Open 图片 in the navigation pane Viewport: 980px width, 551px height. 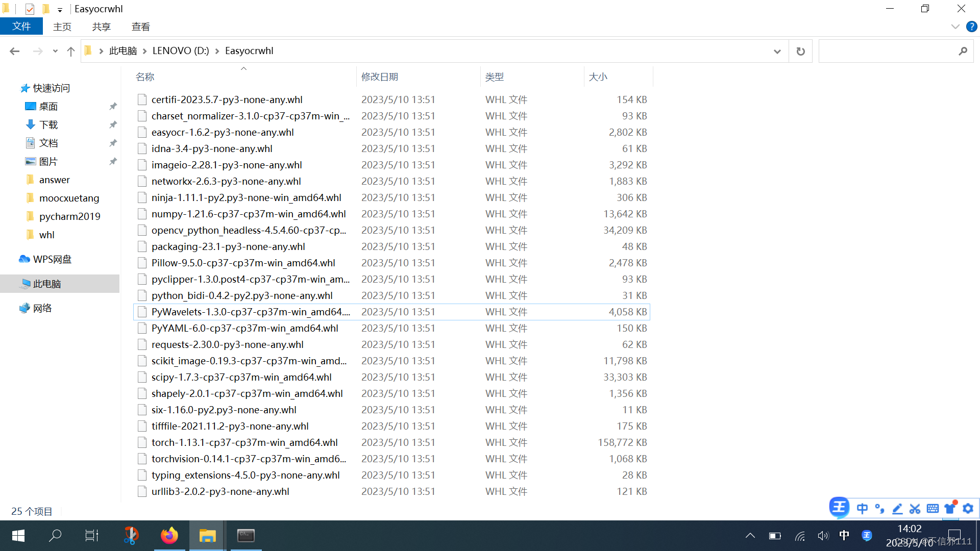click(48, 162)
